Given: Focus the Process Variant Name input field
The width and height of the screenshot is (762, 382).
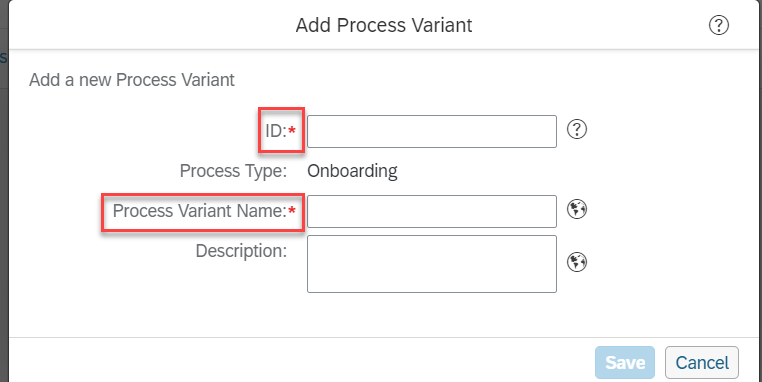Looking at the screenshot, I should coord(432,211).
